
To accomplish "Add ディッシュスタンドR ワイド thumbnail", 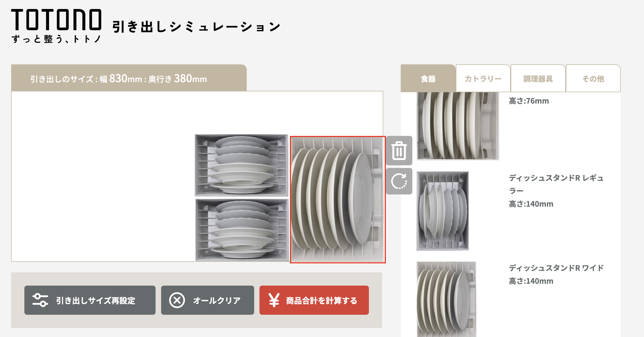I will point(446,299).
